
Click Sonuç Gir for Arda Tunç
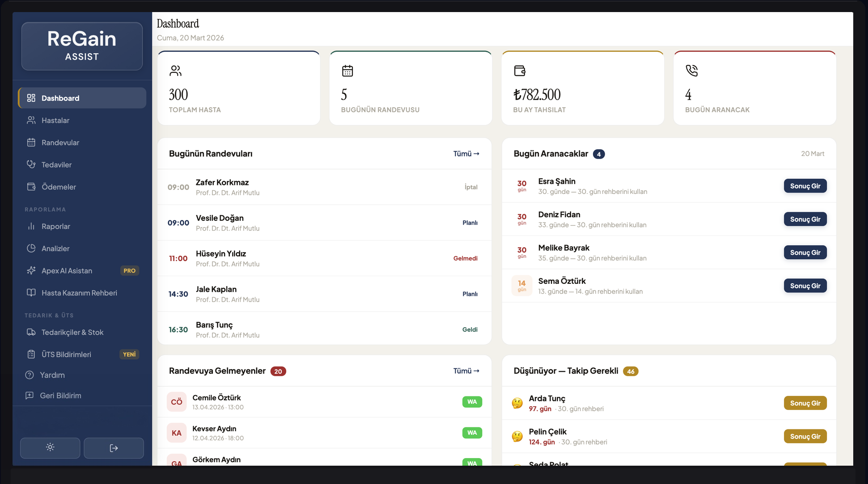point(805,403)
